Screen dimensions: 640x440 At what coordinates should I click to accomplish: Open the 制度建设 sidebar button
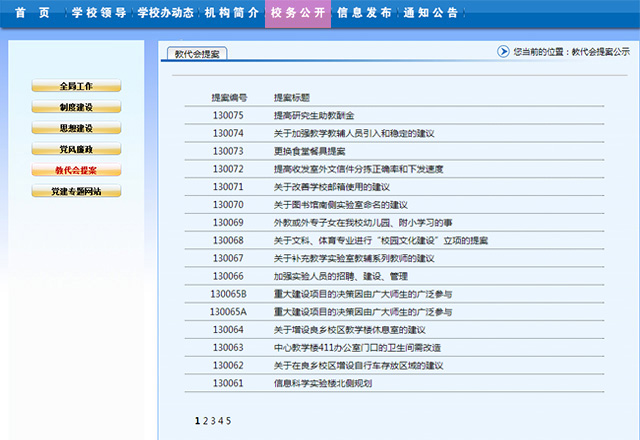click(76, 107)
